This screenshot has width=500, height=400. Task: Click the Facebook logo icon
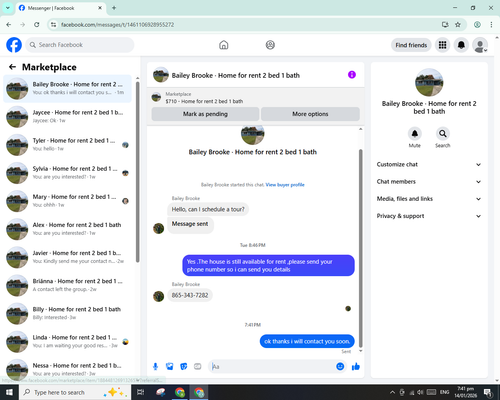coord(14,45)
